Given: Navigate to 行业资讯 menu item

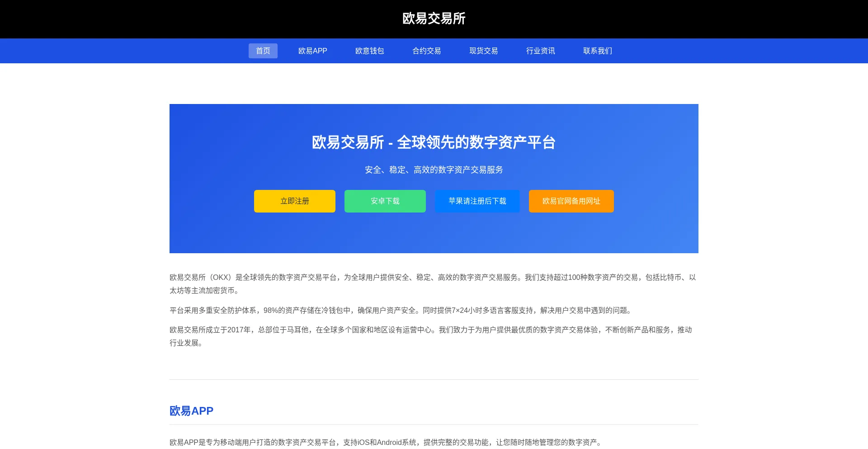Looking at the screenshot, I should point(540,51).
